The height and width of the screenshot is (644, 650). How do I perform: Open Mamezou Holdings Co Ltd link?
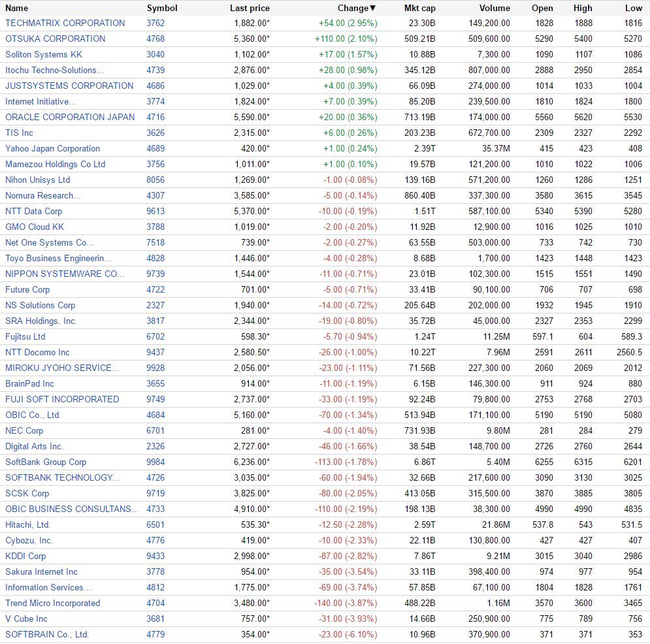pos(55,165)
